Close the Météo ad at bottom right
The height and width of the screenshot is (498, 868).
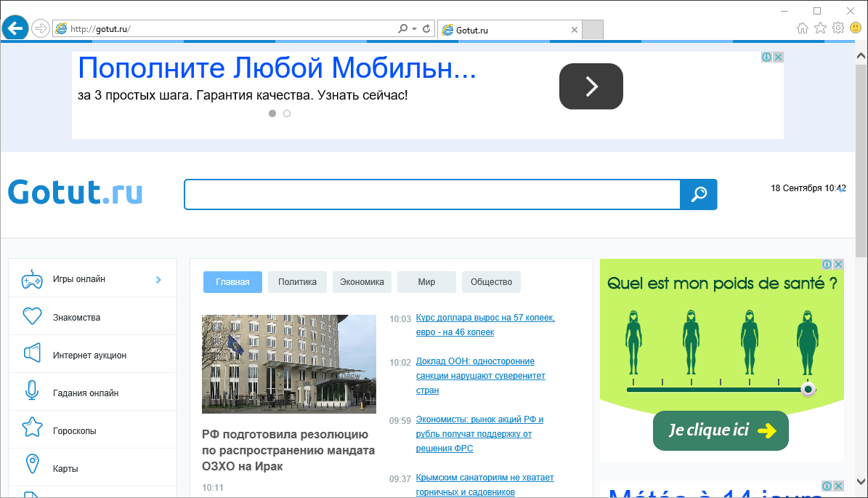pos(838,486)
